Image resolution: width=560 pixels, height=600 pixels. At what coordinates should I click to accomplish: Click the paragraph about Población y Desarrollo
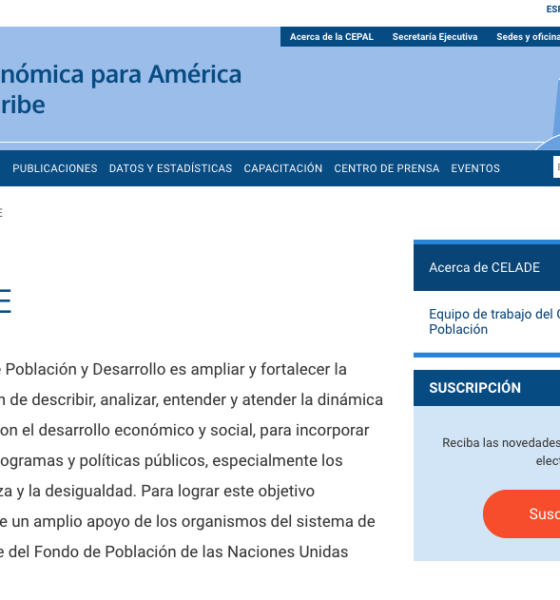(x=191, y=460)
